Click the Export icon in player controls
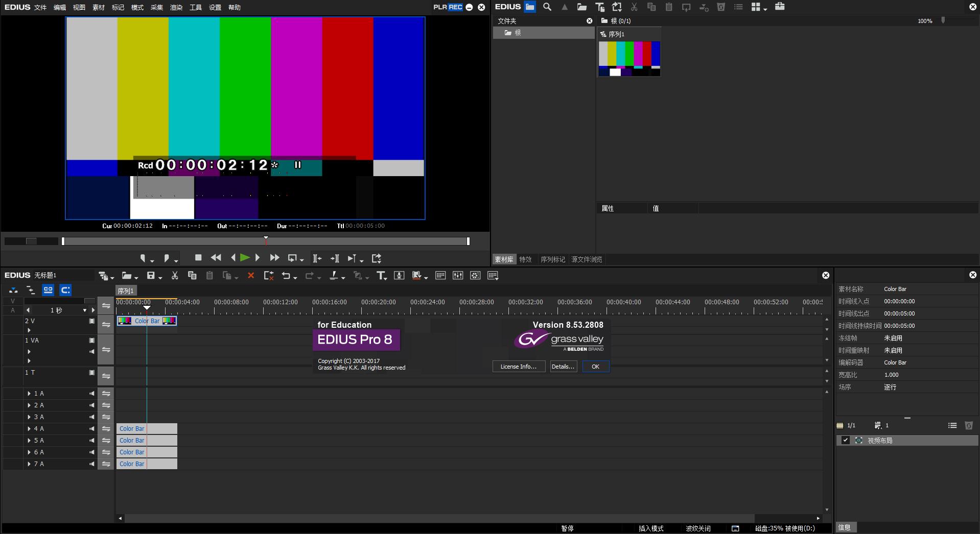The width and height of the screenshot is (980, 534). (377, 258)
